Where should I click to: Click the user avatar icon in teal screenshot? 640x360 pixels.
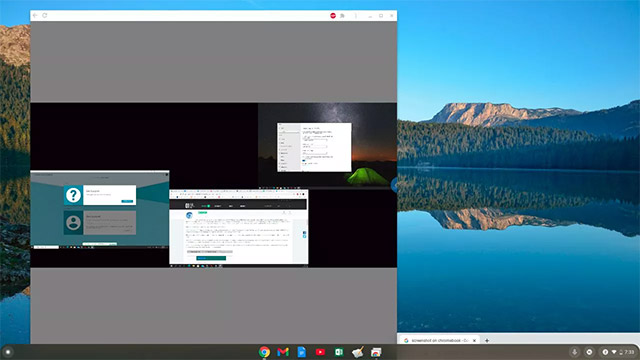point(73,223)
